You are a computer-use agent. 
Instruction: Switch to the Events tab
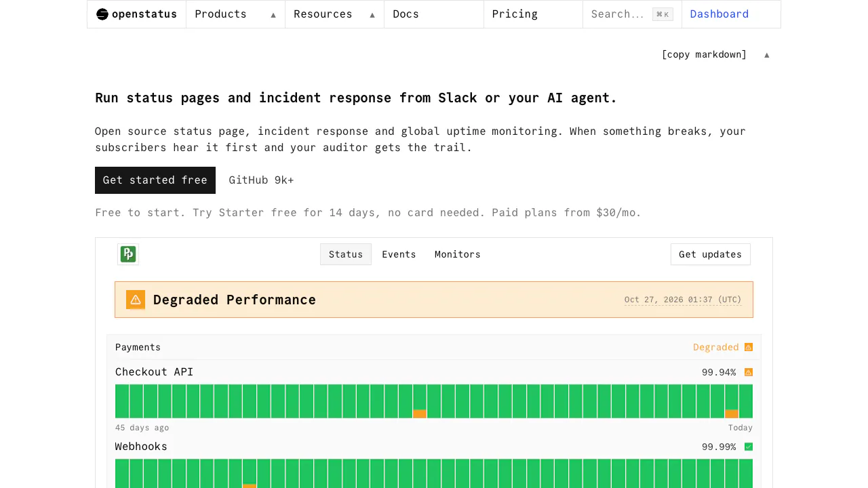399,254
